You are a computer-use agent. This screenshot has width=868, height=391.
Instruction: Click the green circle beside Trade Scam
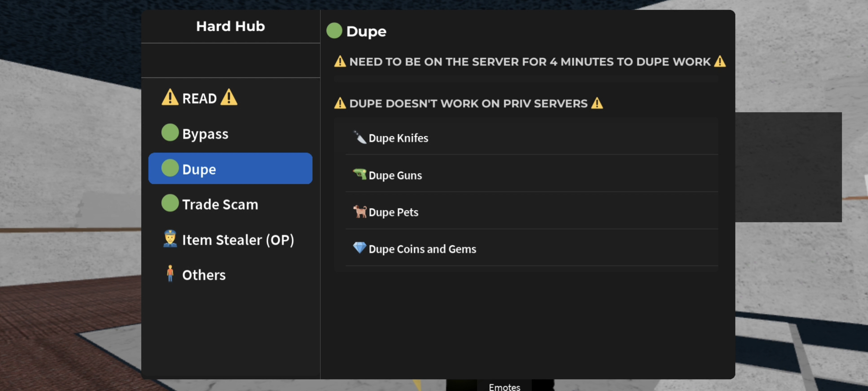tap(170, 203)
